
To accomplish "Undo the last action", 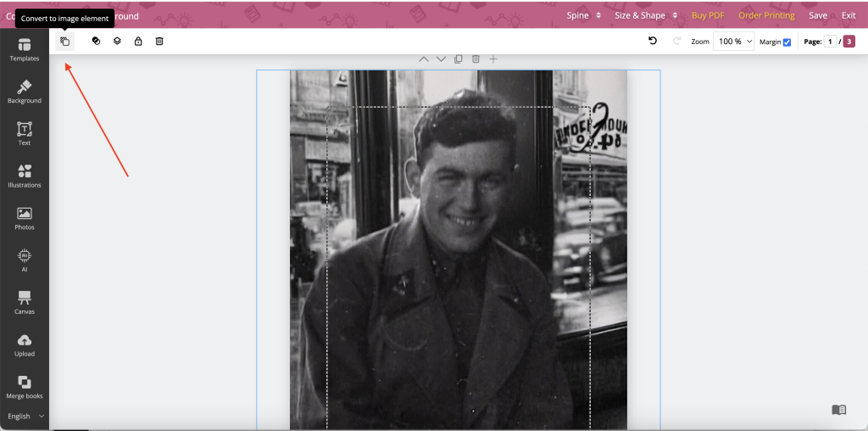I will [x=653, y=41].
